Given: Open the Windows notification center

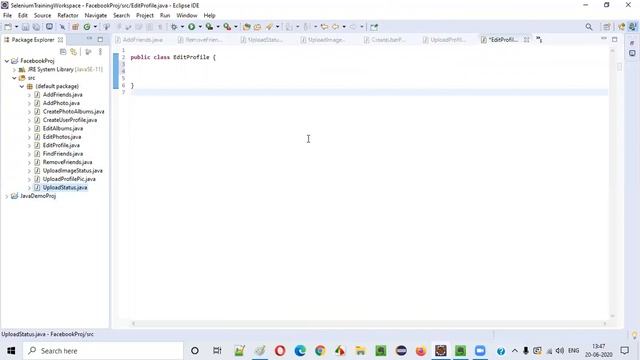Looking at the screenshot, I should click(x=624, y=351).
